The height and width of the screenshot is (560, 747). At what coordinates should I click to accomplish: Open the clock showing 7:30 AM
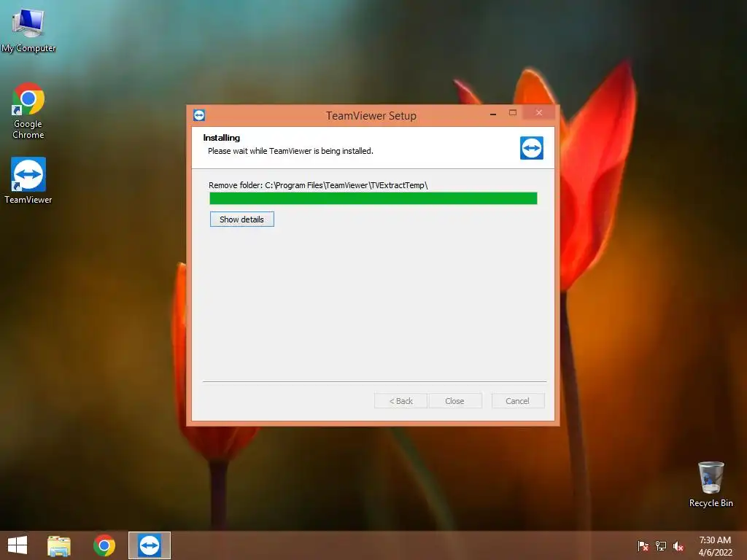coord(715,545)
